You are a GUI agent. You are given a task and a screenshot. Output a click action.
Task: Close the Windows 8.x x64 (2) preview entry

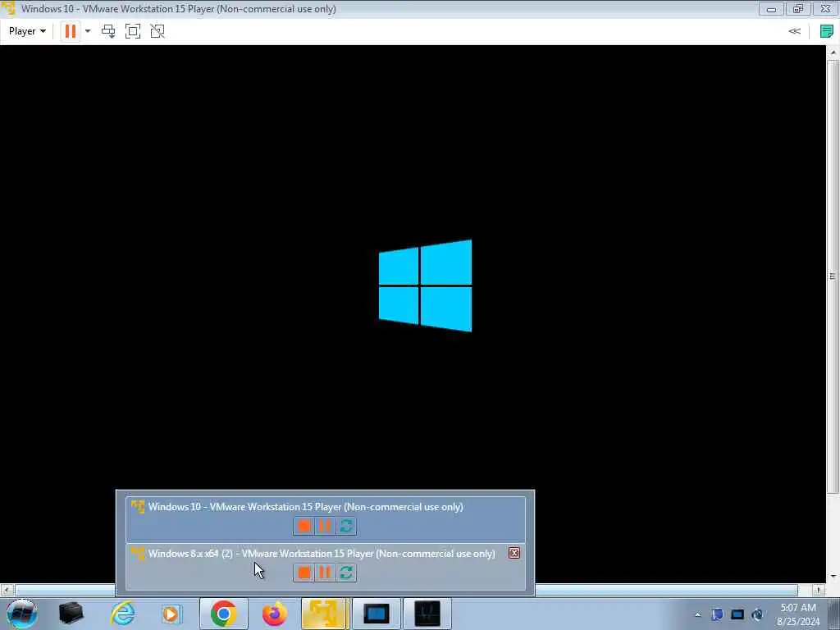click(514, 554)
